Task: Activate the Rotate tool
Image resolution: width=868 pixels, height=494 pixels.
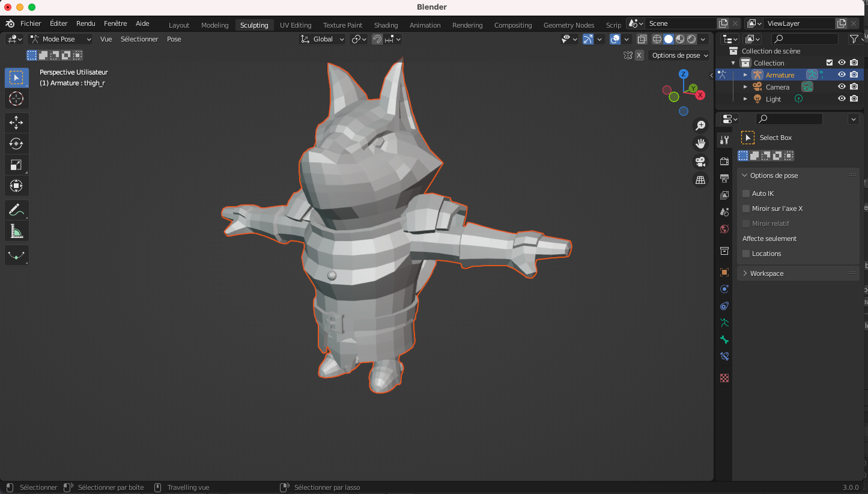Action: [16, 144]
